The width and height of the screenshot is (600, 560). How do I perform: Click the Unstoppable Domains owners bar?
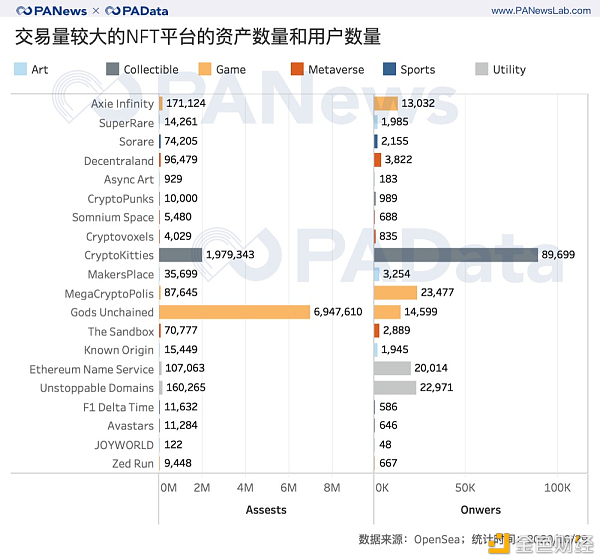pyautogui.click(x=395, y=388)
